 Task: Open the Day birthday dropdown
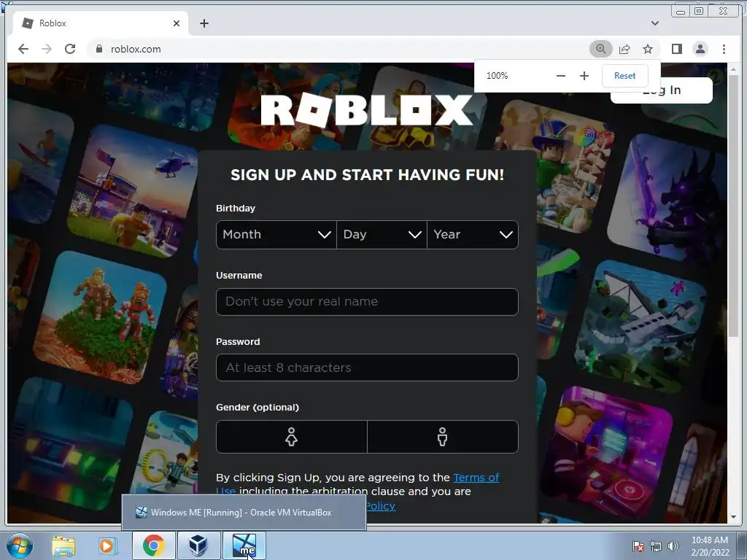coord(382,234)
